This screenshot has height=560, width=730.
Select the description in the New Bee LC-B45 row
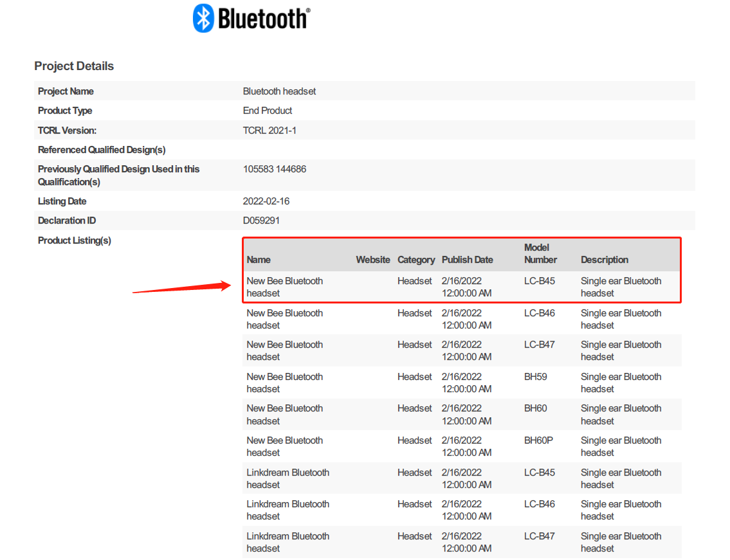coord(621,287)
